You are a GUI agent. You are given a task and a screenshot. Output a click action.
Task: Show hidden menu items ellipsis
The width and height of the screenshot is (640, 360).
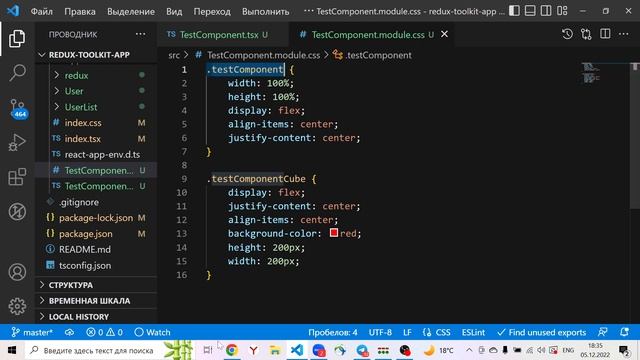pos(309,11)
